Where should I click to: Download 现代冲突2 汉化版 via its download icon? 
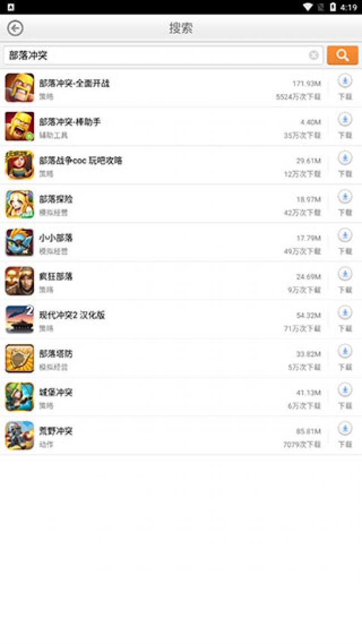point(345,313)
